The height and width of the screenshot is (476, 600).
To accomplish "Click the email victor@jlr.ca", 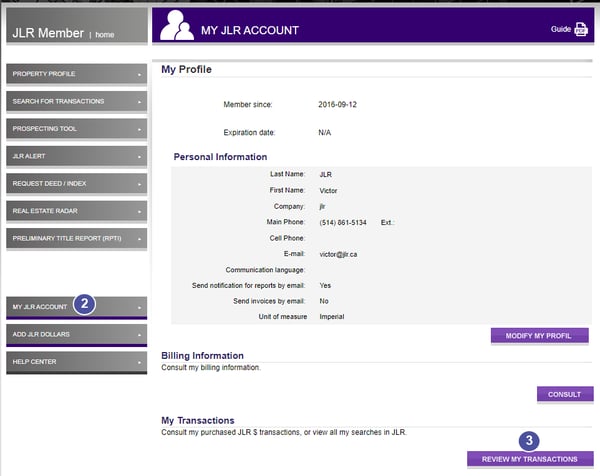I will (x=338, y=254).
